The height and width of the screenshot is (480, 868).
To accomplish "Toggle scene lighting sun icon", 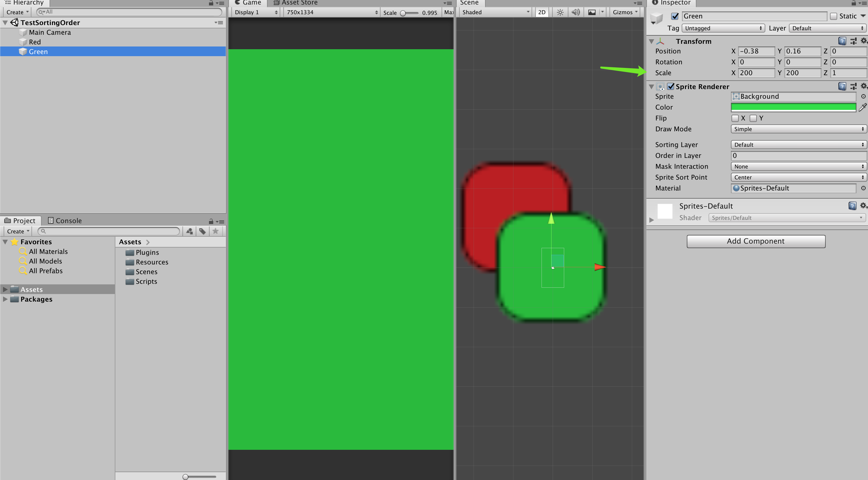I will pyautogui.click(x=560, y=12).
